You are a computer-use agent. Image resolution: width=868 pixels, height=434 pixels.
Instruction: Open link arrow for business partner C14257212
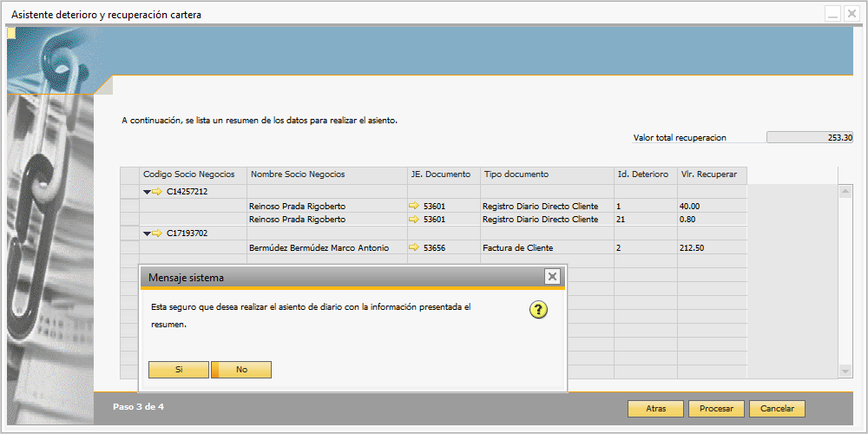coord(158,192)
